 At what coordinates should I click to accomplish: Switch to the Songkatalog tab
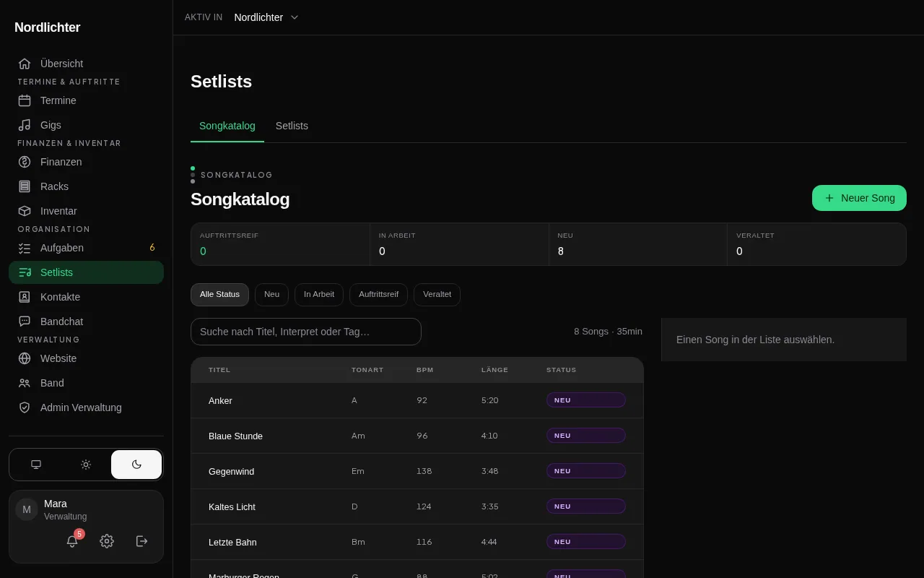click(x=227, y=126)
